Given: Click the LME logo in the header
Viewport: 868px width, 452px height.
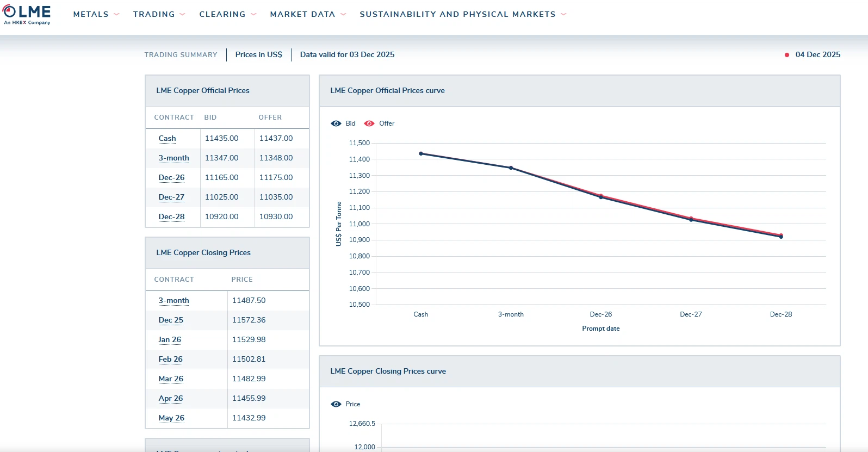Looking at the screenshot, I should pyautogui.click(x=27, y=14).
